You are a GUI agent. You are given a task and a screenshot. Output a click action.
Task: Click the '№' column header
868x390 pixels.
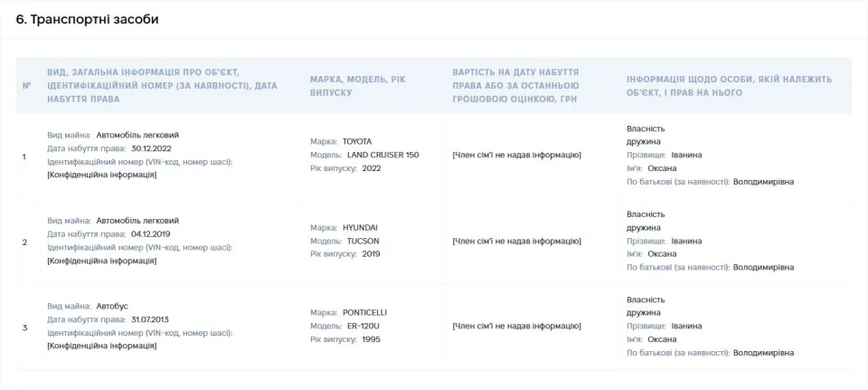[x=26, y=86]
